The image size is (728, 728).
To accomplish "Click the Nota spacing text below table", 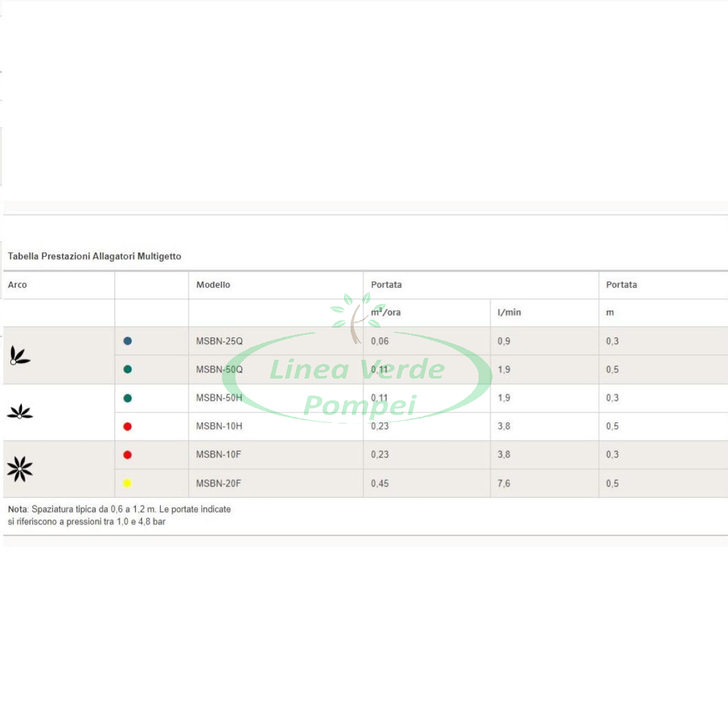I will click(x=119, y=515).
